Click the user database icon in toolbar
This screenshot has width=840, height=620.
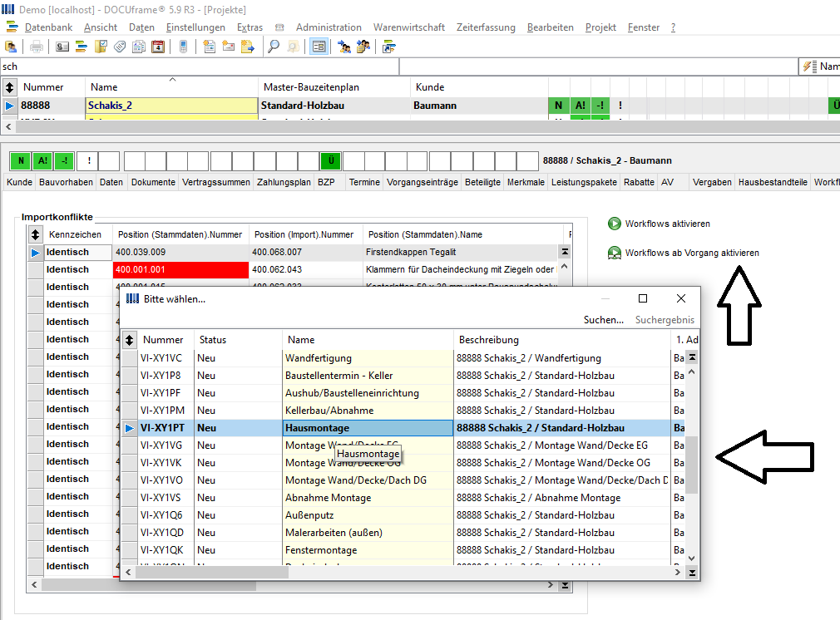click(11, 47)
